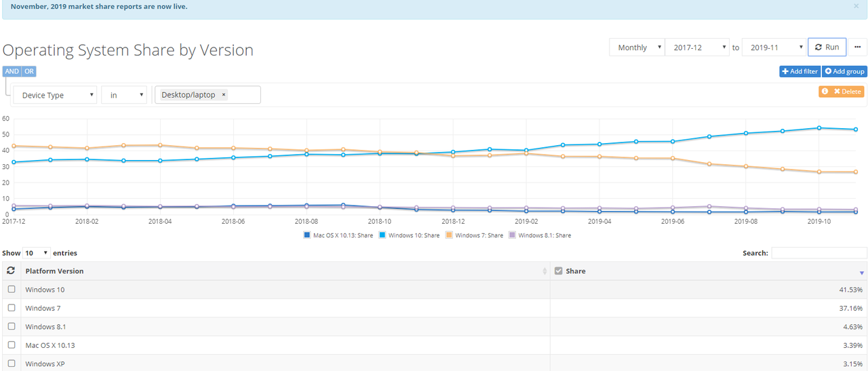
Task: Click the Windows 8.1 platform name cell
Action: (285, 327)
